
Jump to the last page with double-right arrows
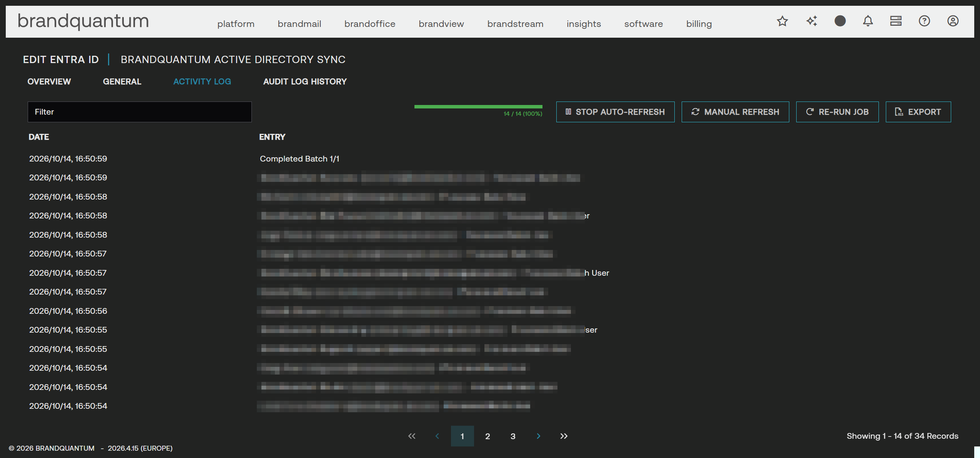tap(564, 436)
